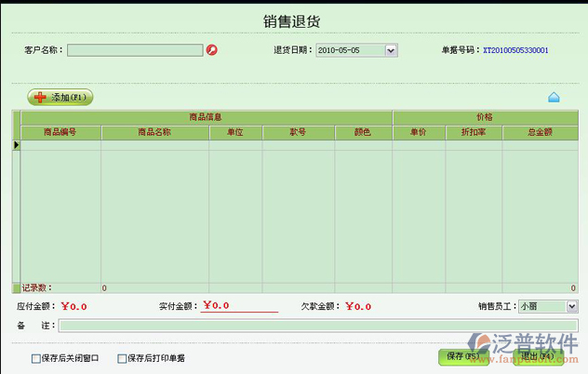Click the 总金额 column header
Image resolution: width=588 pixels, height=374 pixels.
[x=540, y=132]
